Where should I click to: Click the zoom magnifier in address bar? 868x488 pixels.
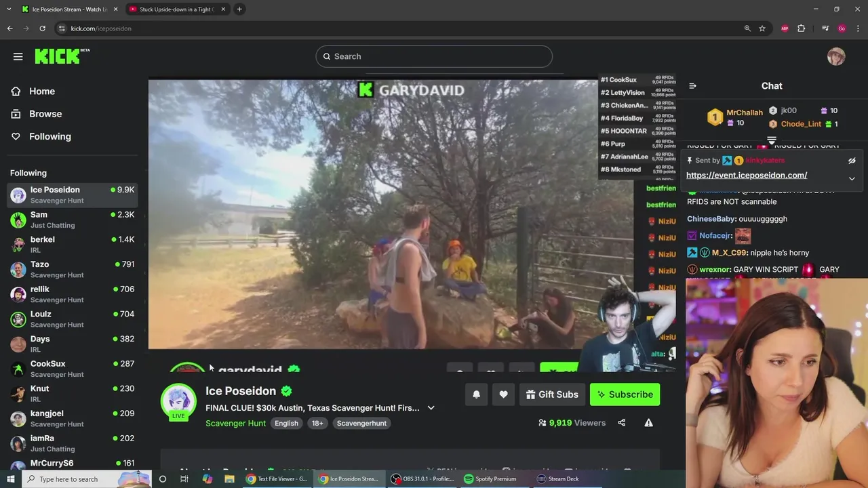tap(747, 28)
